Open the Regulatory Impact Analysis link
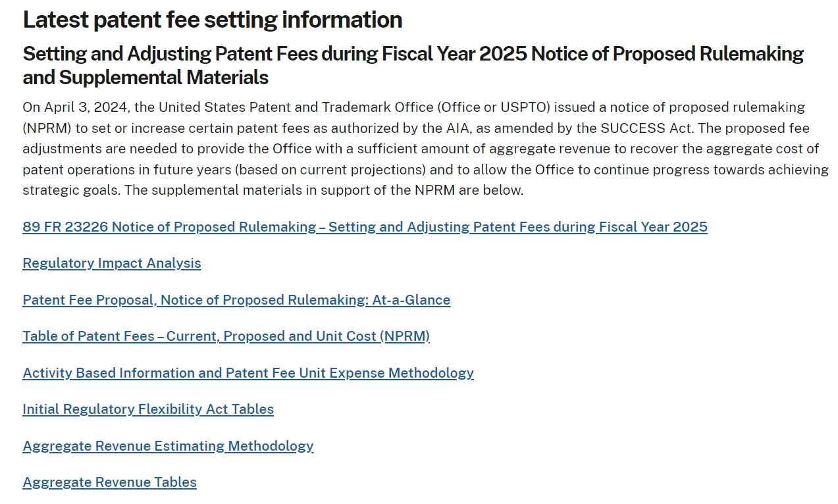The width and height of the screenshot is (838, 504). click(x=112, y=263)
